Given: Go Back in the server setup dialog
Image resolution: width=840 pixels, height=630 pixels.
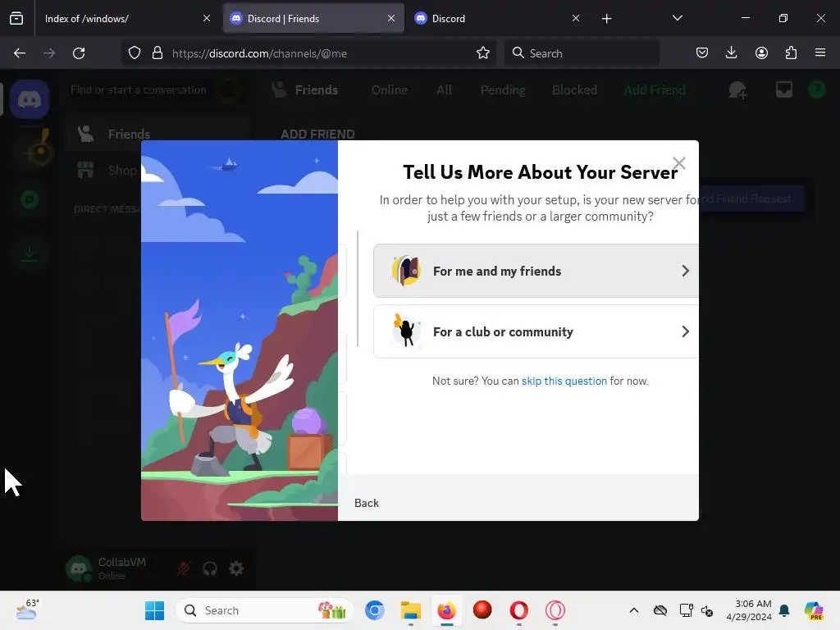Looking at the screenshot, I should [x=367, y=503].
